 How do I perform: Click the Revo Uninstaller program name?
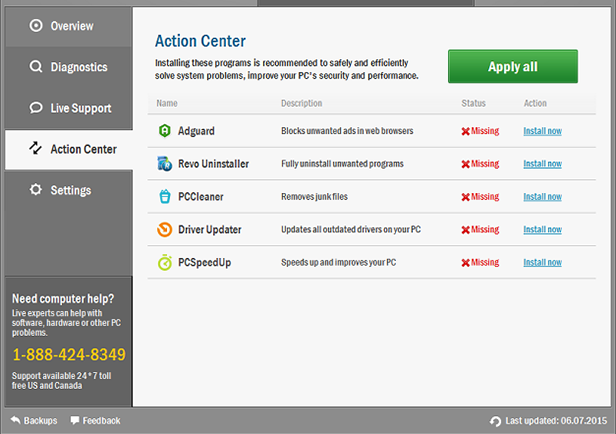tap(213, 164)
